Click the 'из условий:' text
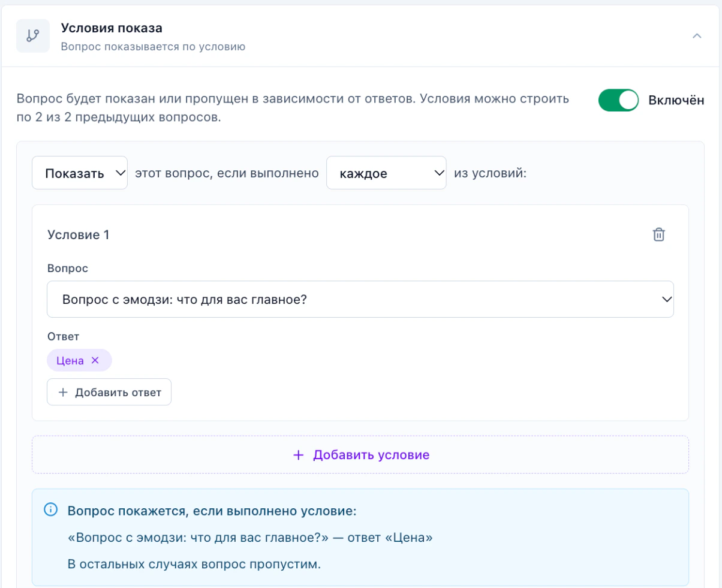 coord(490,174)
